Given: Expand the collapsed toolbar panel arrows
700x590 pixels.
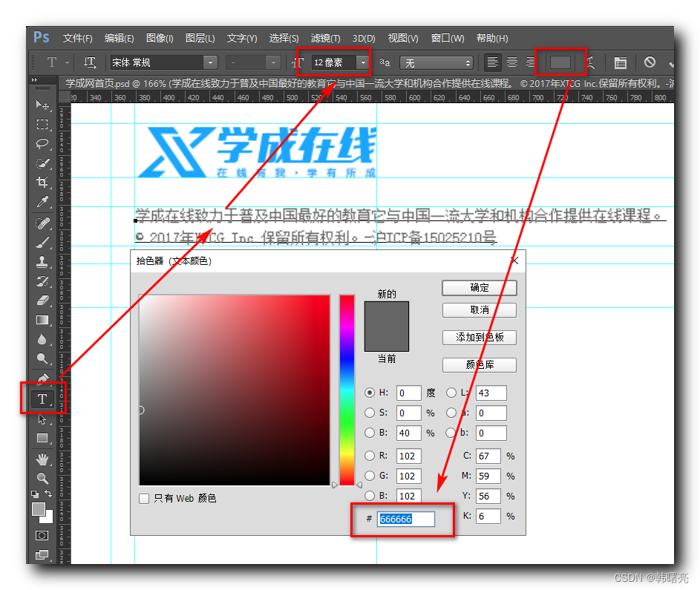Looking at the screenshot, I should (34, 80).
